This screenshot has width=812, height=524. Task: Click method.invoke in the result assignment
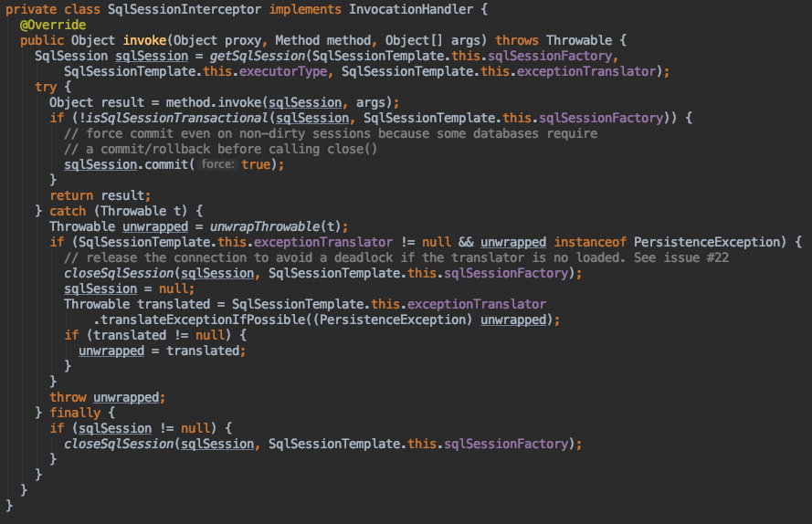tap(214, 102)
